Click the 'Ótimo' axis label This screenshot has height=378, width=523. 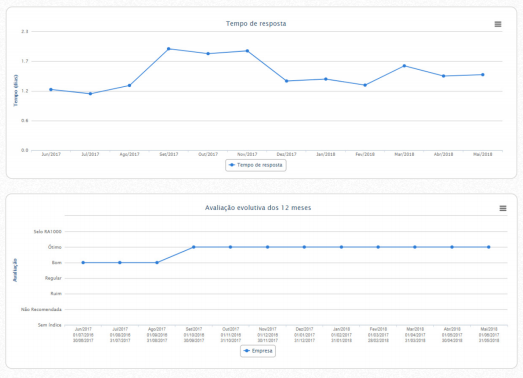pos(55,247)
